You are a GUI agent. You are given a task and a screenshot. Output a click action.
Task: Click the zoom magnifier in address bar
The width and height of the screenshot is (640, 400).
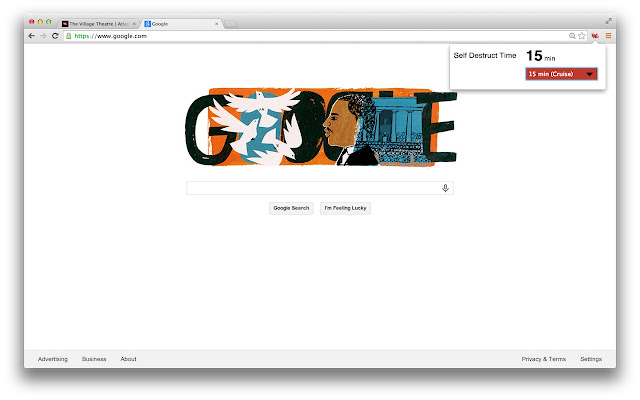pyautogui.click(x=572, y=36)
